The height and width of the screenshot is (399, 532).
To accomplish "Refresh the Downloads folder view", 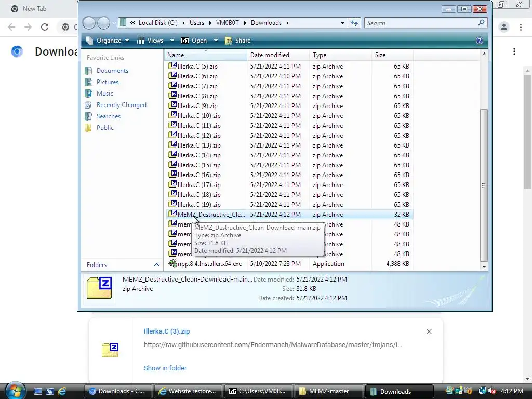I will coord(354,23).
